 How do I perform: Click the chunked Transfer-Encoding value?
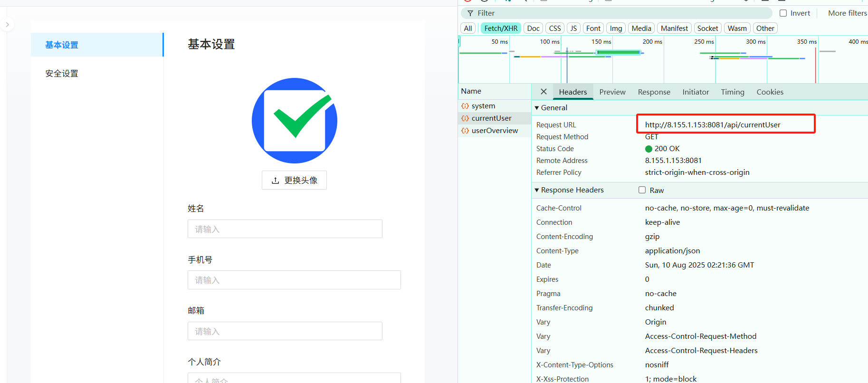[659, 308]
